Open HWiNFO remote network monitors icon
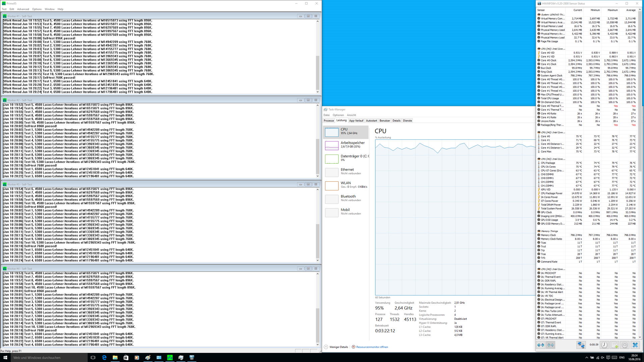The height and width of the screenshot is (362, 644). 581,345
